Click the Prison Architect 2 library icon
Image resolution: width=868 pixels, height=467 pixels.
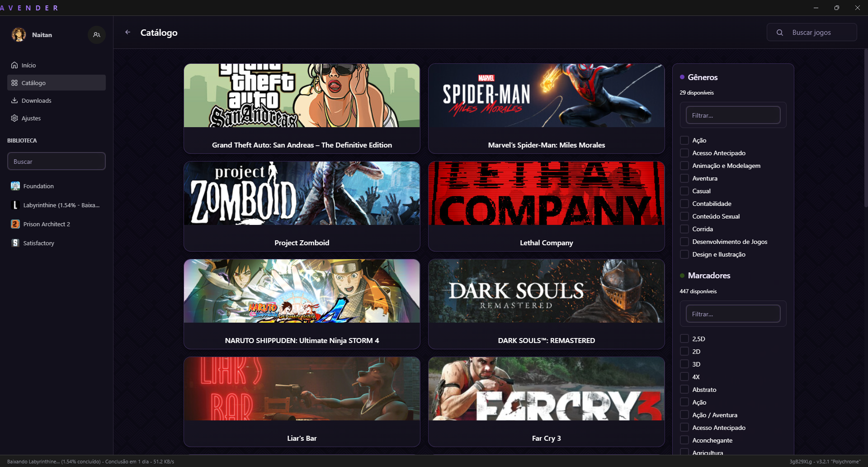click(x=15, y=224)
